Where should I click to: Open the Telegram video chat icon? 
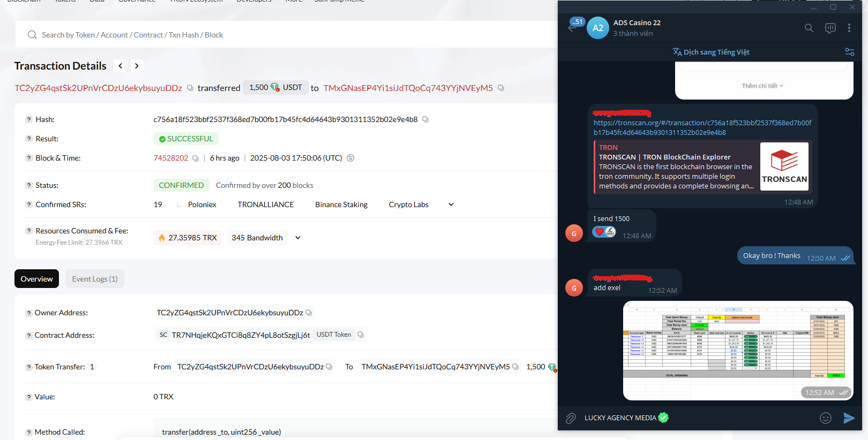point(830,28)
